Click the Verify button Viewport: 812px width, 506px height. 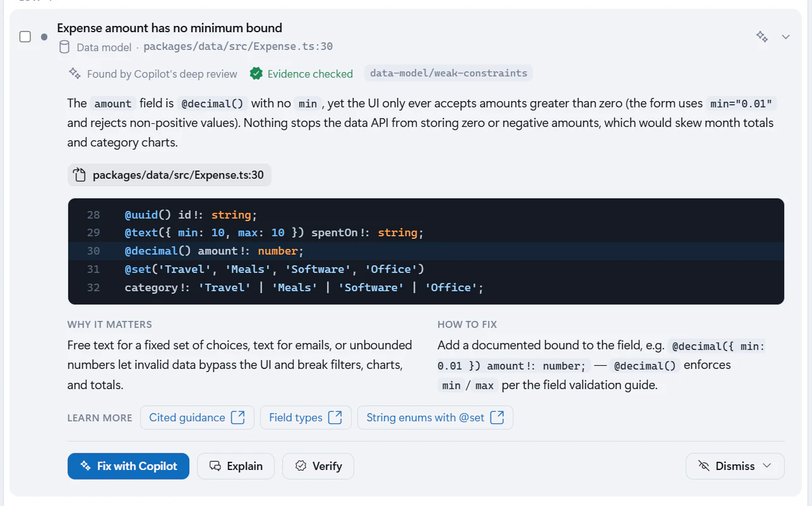click(x=318, y=466)
